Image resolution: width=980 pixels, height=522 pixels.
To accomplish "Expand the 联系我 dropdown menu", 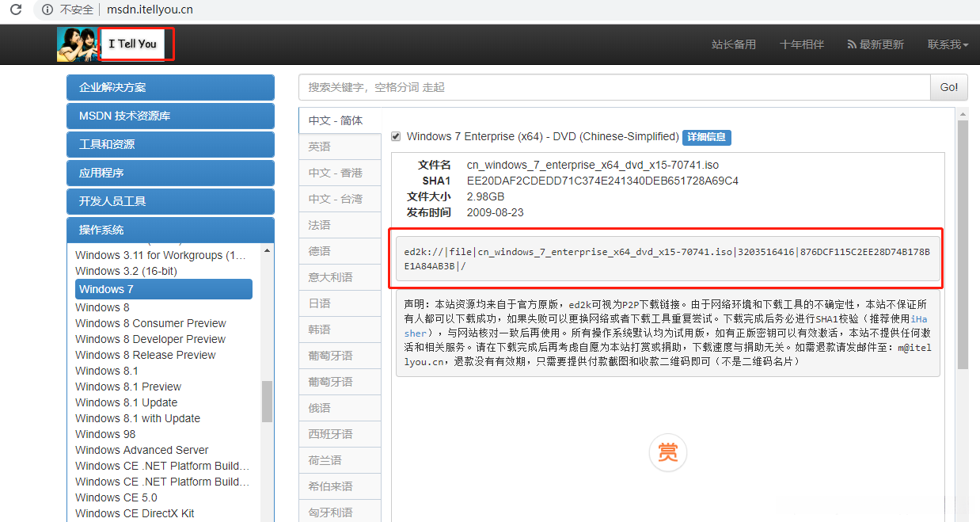I will pyautogui.click(x=948, y=44).
